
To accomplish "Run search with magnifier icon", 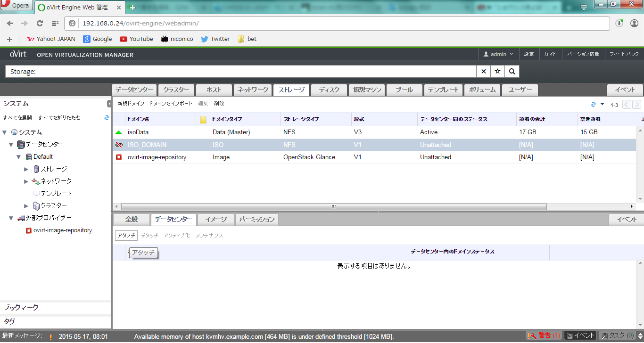I will [x=512, y=72].
